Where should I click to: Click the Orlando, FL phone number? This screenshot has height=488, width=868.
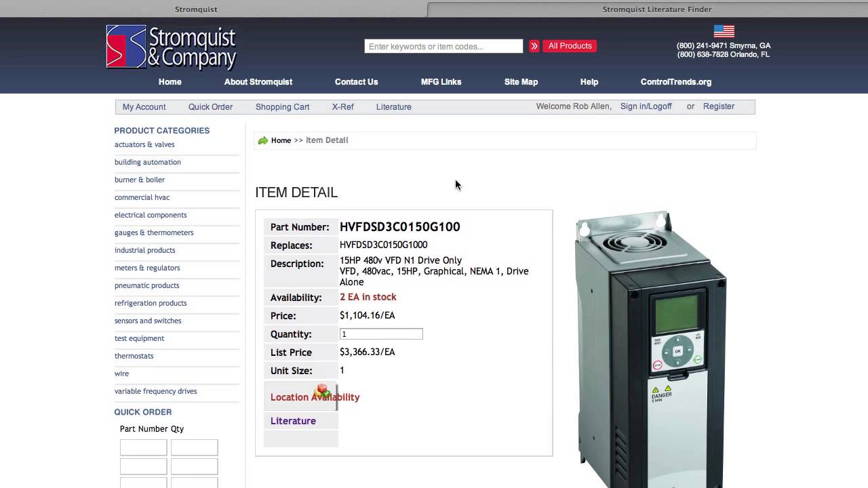point(724,55)
